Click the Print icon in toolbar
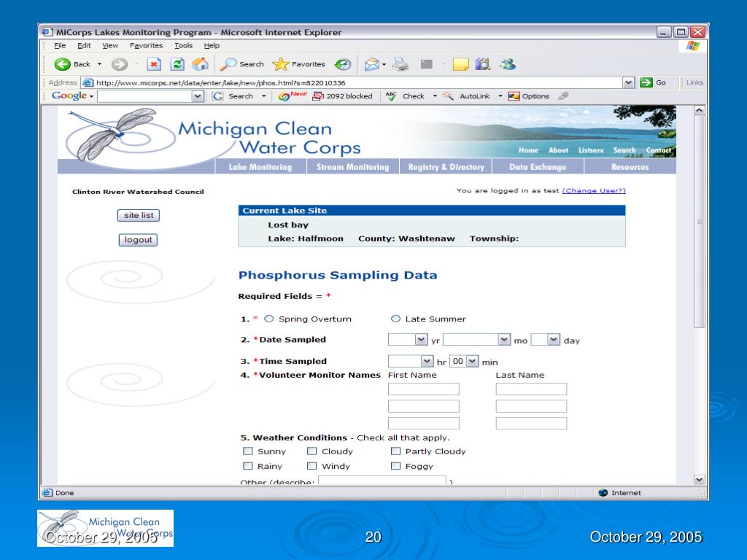Viewport: 747px width, 560px height. [x=400, y=64]
